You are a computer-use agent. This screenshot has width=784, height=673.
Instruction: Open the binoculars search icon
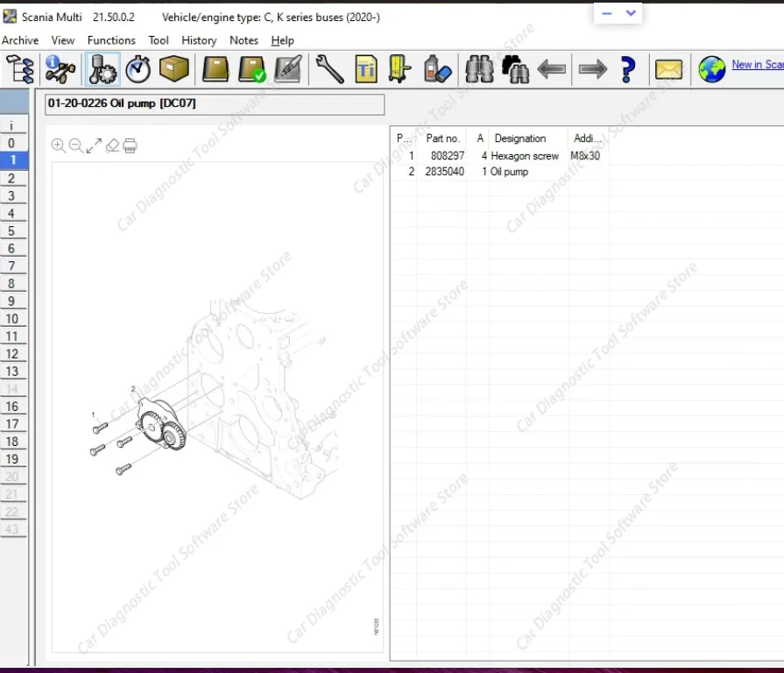[x=478, y=68]
